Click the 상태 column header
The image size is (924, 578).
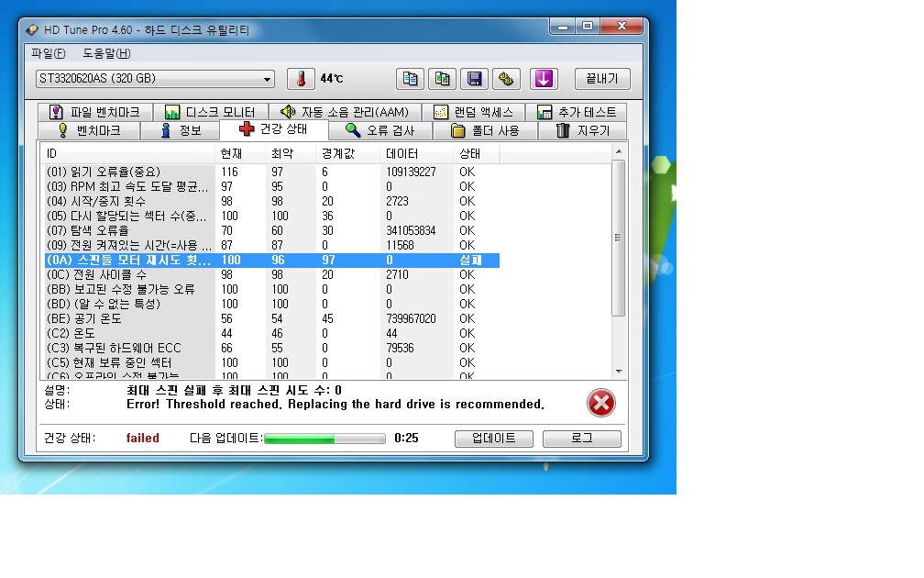pyautogui.click(x=476, y=154)
